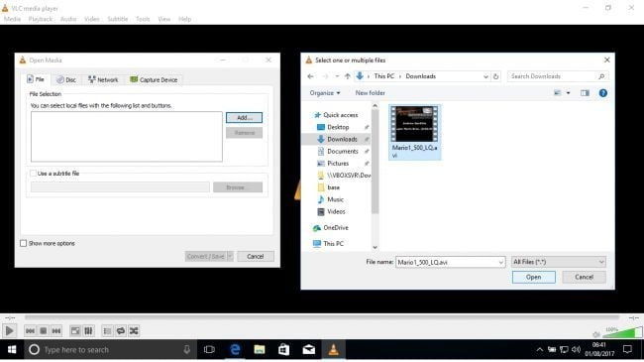This screenshot has width=644, height=362.
Task: Adjust the VLC volume slider
Action: [x=622, y=332]
